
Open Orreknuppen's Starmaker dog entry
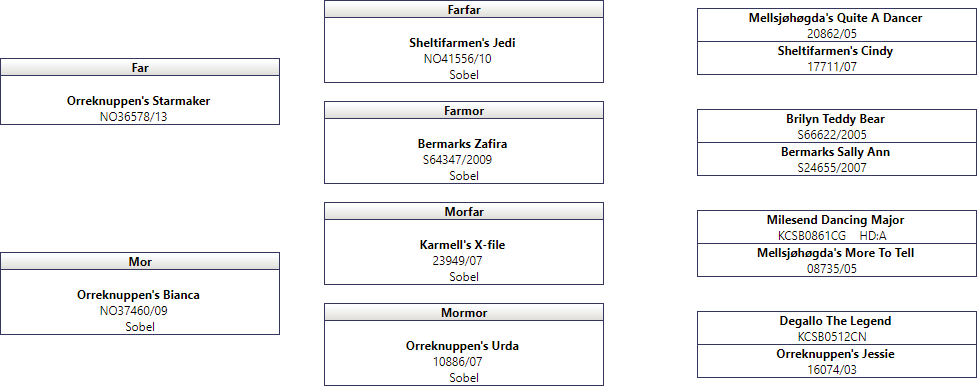(x=138, y=101)
